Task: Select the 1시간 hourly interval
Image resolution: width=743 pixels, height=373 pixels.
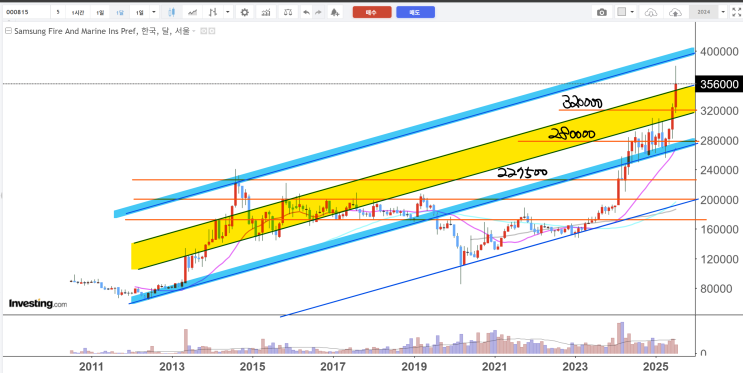Action: coord(79,12)
